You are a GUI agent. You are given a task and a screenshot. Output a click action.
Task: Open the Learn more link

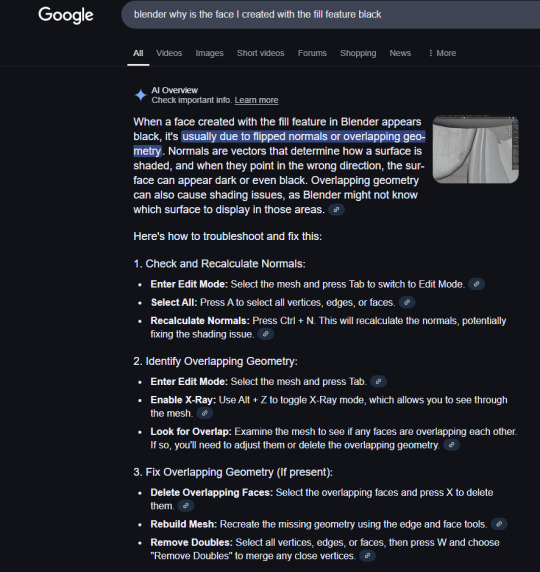coord(256,100)
